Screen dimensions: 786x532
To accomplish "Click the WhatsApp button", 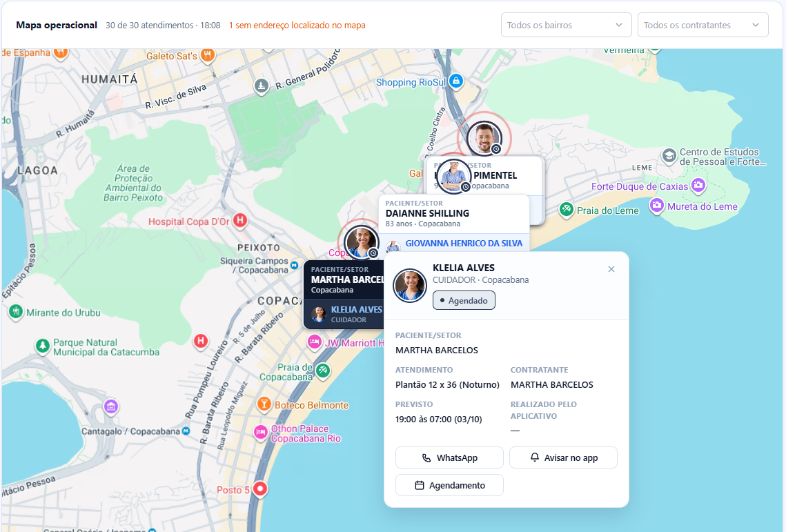I will 449,457.
